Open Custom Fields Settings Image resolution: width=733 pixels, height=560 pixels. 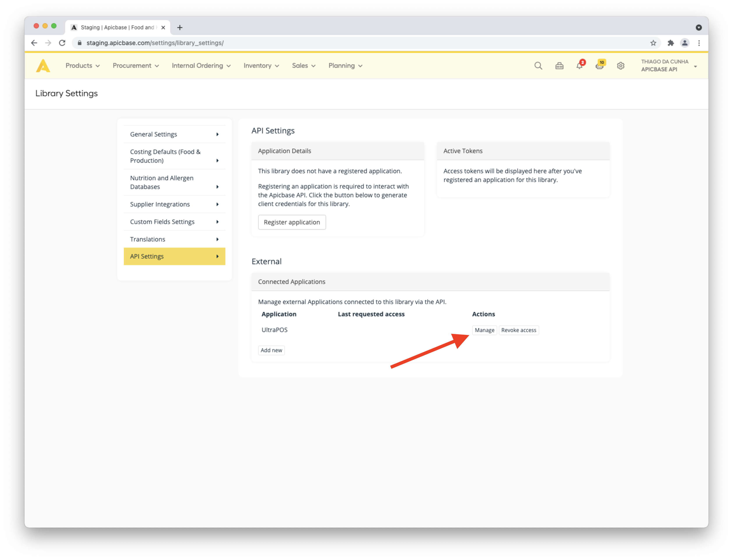pyautogui.click(x=174, y=222)
